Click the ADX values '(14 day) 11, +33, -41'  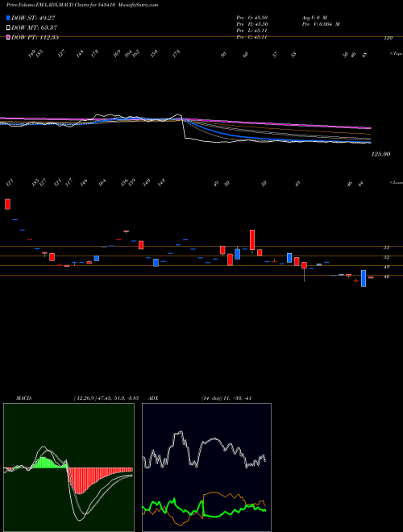(x=226, y=397)
